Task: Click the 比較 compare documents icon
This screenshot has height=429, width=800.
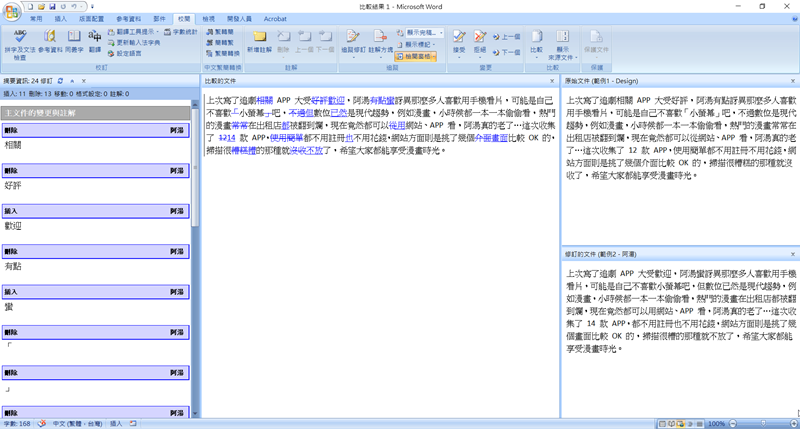Action: point(537,41)
